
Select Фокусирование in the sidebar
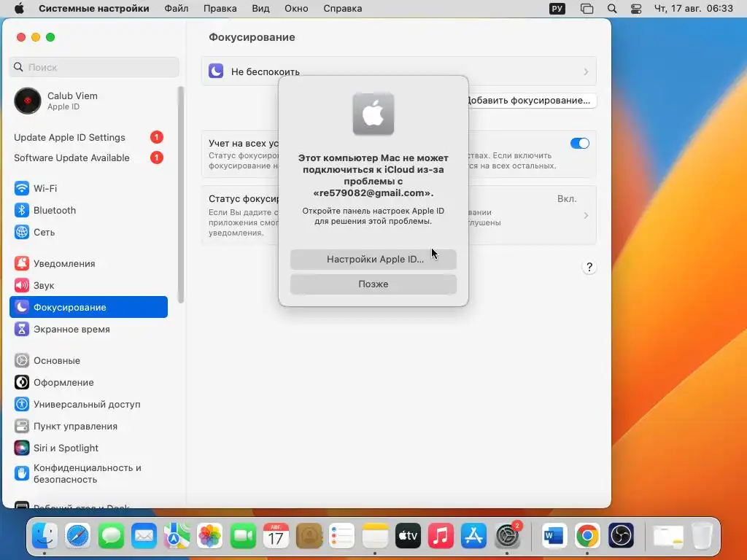pyautogui.click(x=88, y=307)
